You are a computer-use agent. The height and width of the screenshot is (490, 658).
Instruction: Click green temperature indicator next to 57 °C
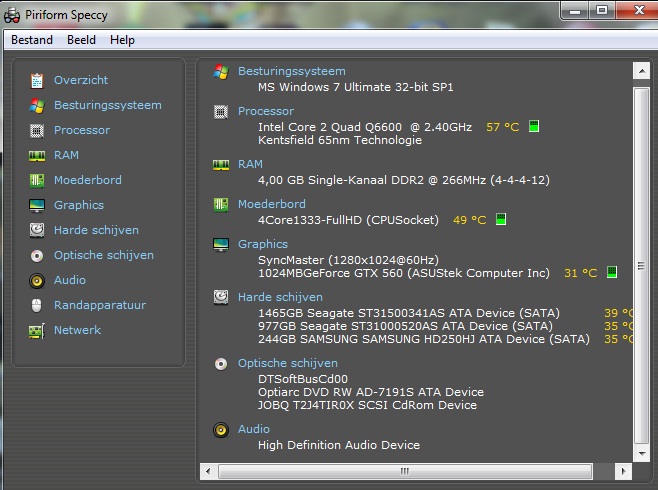tap(534, 126)
